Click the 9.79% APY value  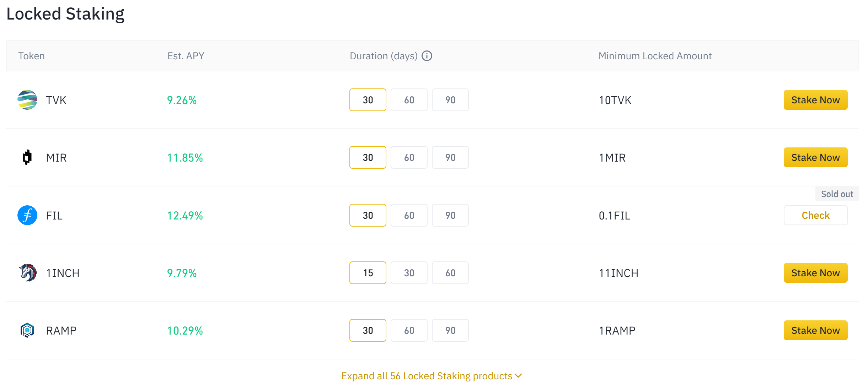coord(182,273)
